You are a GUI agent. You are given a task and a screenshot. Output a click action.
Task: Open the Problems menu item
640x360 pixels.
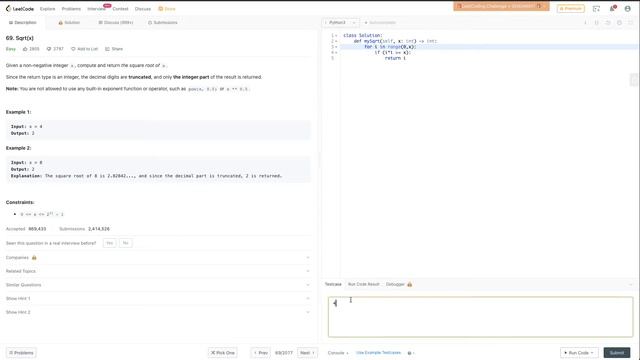pyautogui.click(x=71, y=9)
